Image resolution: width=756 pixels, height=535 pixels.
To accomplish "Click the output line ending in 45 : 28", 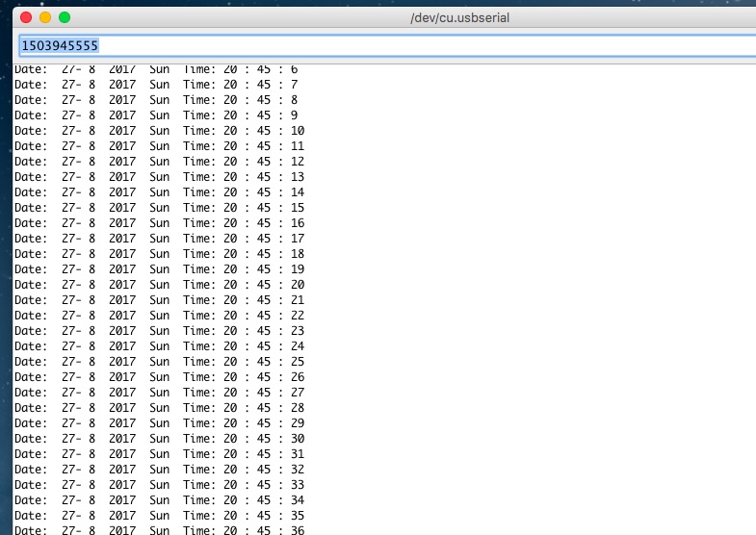I will 160,408.
